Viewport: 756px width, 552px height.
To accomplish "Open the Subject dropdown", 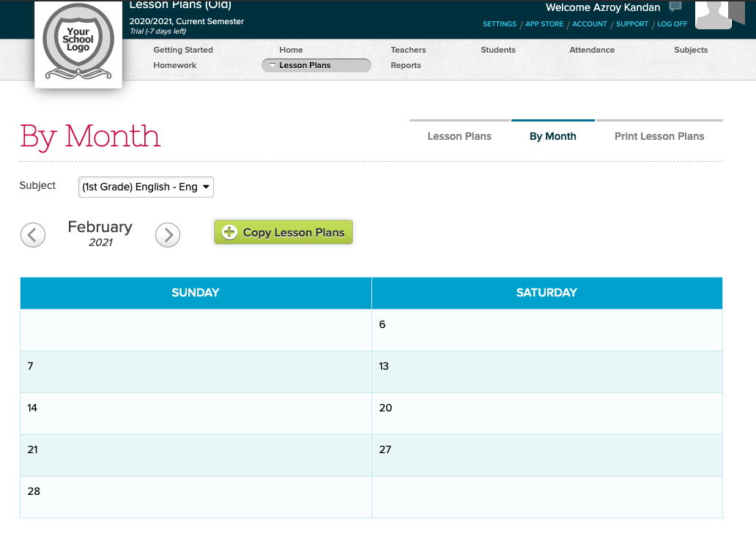I will (x=146, y=187).
